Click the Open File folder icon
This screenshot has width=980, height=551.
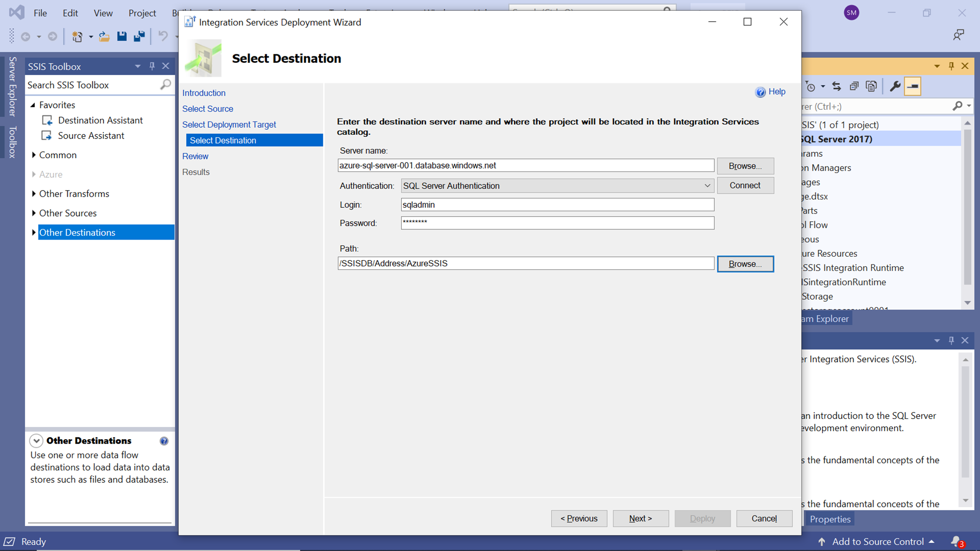[x=104, y=36]
